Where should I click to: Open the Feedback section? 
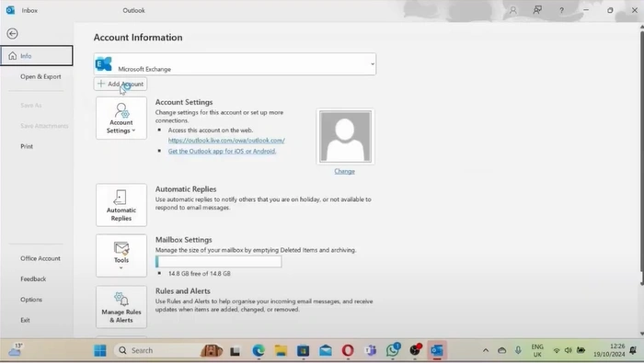(33, 279)
